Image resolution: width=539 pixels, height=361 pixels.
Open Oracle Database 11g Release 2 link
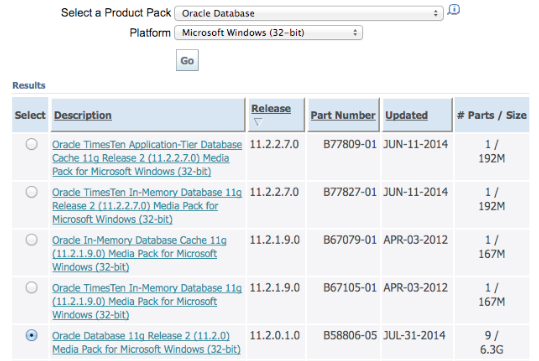coord(146,342)
